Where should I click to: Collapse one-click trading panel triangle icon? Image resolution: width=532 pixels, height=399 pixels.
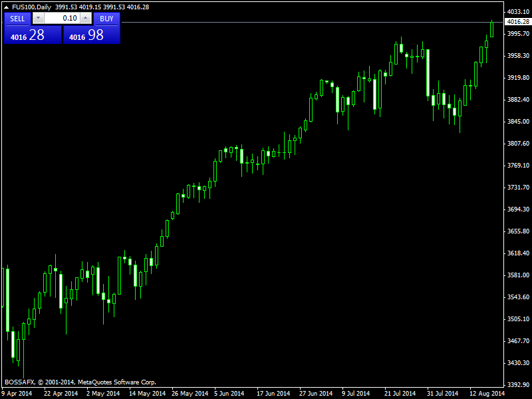tap(7, 7)
